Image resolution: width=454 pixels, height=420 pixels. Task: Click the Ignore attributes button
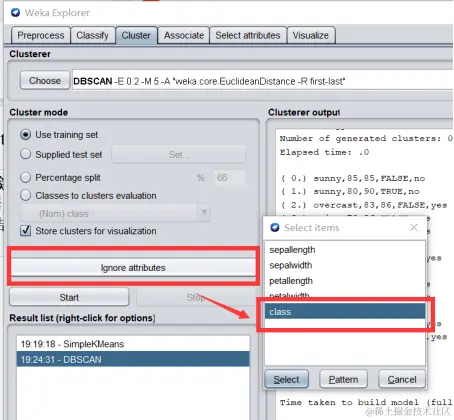pyautogui.click(x=133, y=268)
